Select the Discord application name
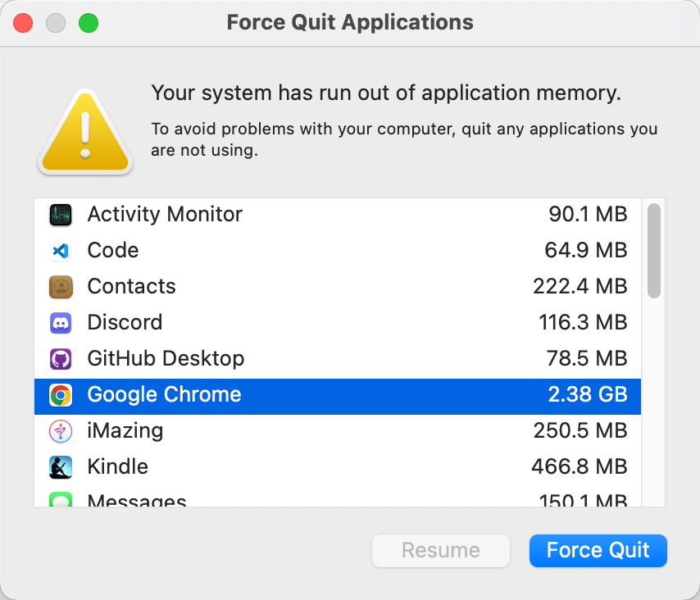 click(125, 323)
